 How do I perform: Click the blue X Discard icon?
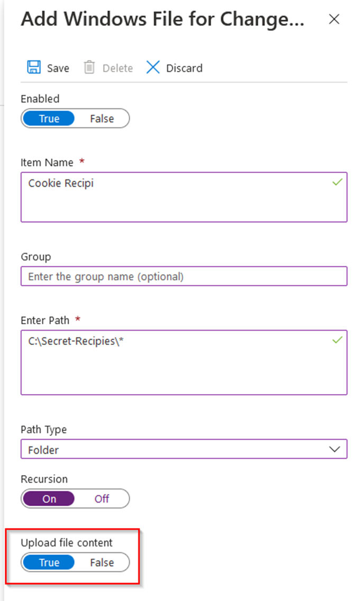152,67
